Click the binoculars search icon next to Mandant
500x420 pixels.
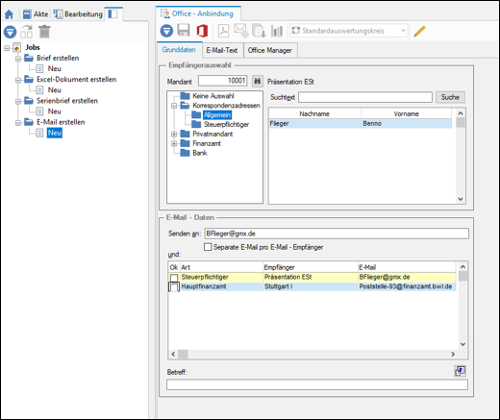pyautogui.click(x=257, y=81)
